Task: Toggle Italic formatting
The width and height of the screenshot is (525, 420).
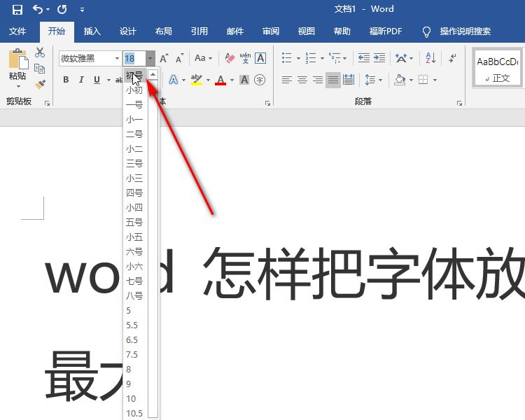Action: [81, 80]
